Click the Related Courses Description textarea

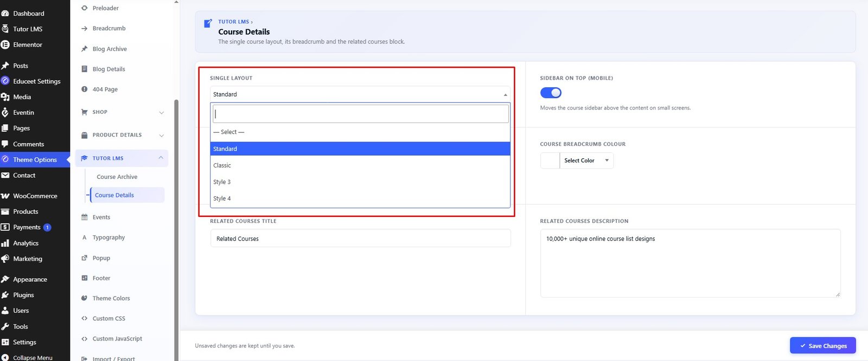pos(690,263)
